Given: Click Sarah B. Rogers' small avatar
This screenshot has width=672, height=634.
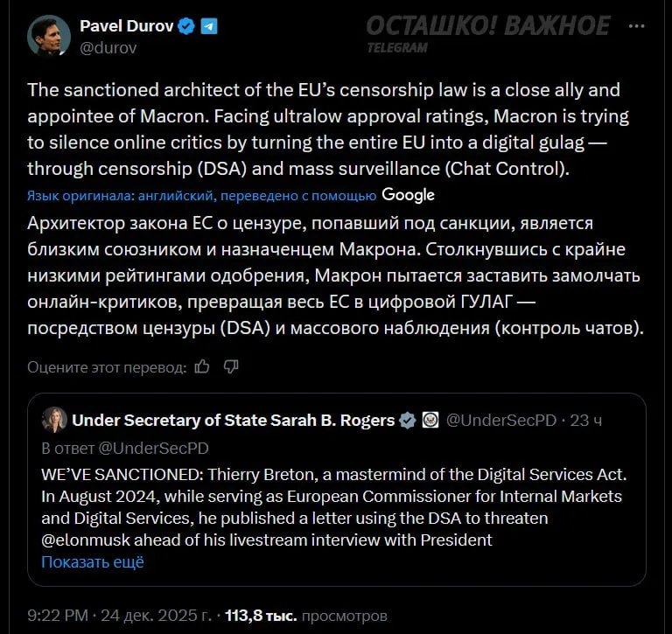Looking at the screenshot, I should click(54, 421).
